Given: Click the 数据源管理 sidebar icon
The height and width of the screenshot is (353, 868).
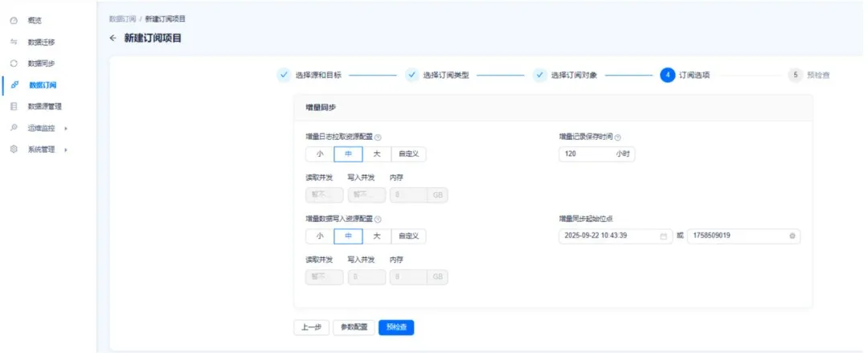Looking at the screenshot, I should tap(14, 106).
